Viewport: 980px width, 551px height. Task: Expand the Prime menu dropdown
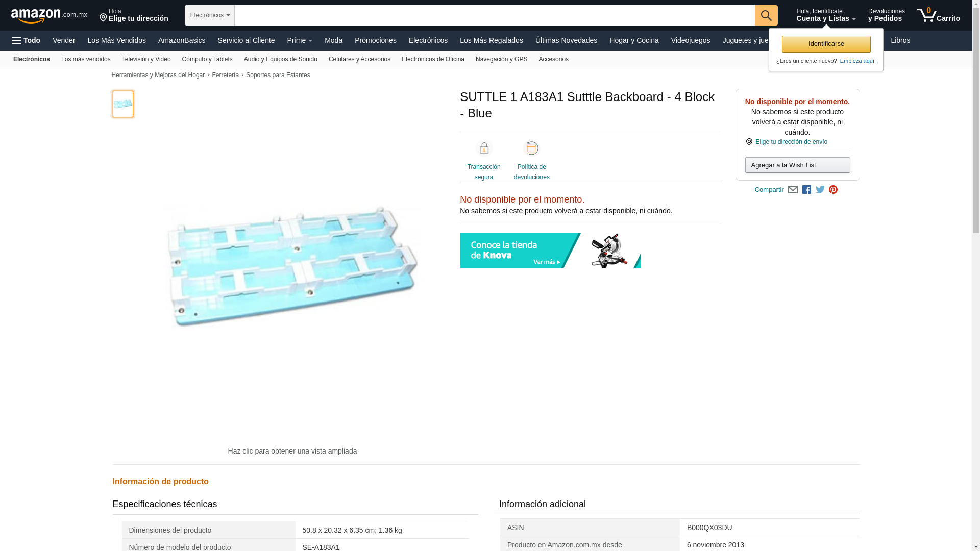click(x=300, y=40)
